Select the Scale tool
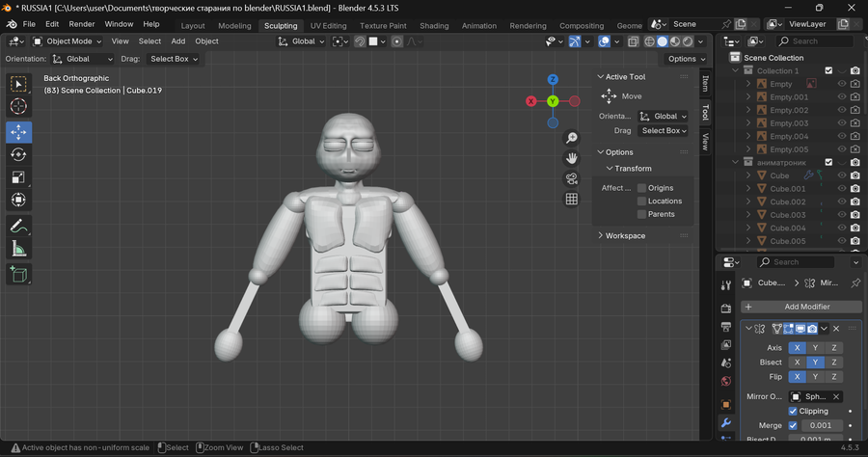The height and width of the screenshot is (457, 868). (18, 177)
